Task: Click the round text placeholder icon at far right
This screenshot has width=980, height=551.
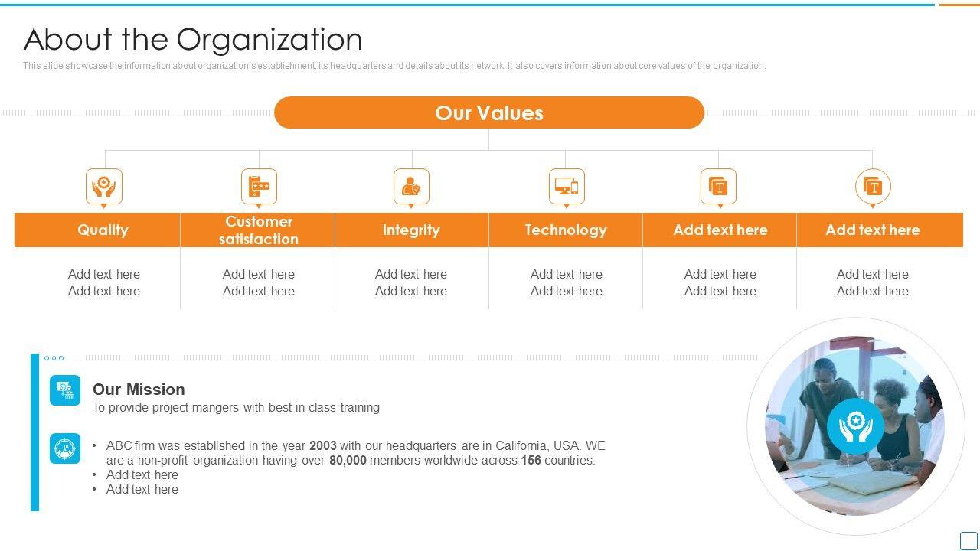Action: tap(873, 186)
